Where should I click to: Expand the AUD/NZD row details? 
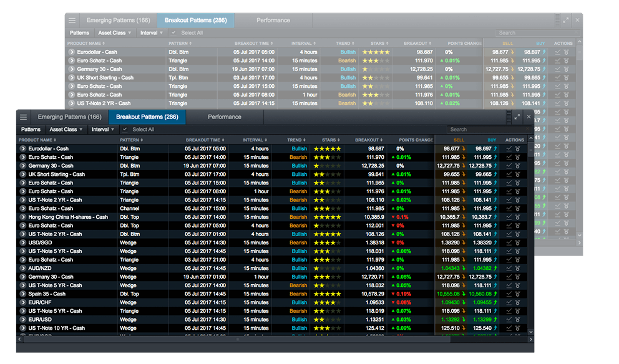point(23,268)
